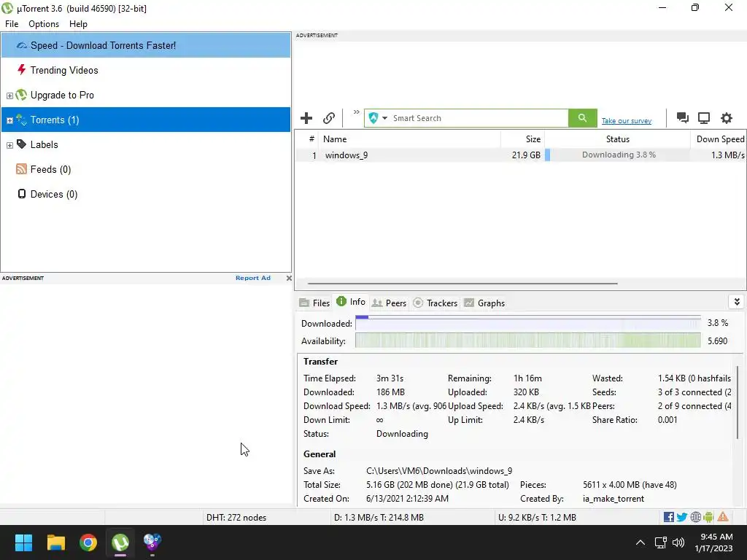The image size is (747, 560).
Task: Expand the Upgrade to Pro tree node
Action: click(x=9, y=96)
